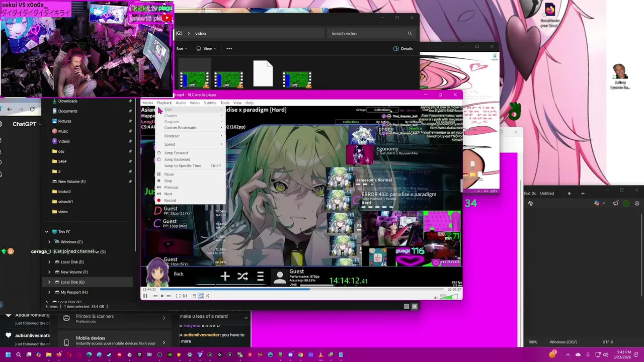644x362 pixels.
Task: Open the Audio menu in VLC
Action: click(x=180, y=103)
